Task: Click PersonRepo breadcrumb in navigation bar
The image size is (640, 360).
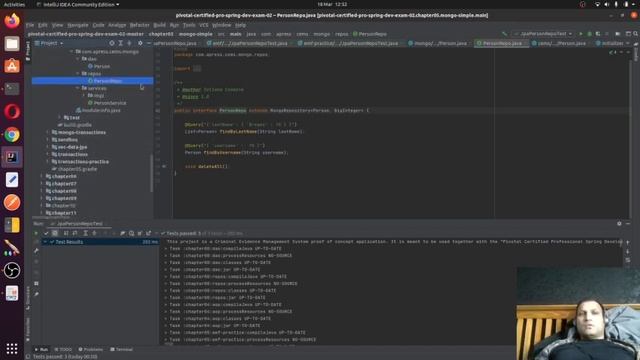Action: click(x=370, y=34)
